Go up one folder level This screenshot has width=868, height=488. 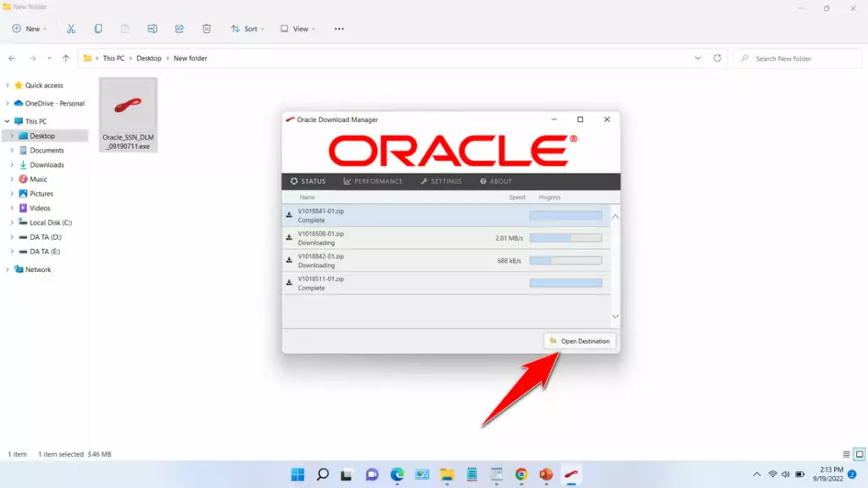(x=66, y=58)
